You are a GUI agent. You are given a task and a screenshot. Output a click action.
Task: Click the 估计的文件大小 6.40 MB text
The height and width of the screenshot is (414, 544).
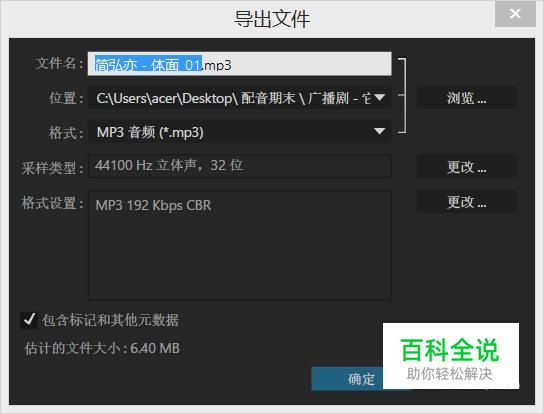[102, 348]
